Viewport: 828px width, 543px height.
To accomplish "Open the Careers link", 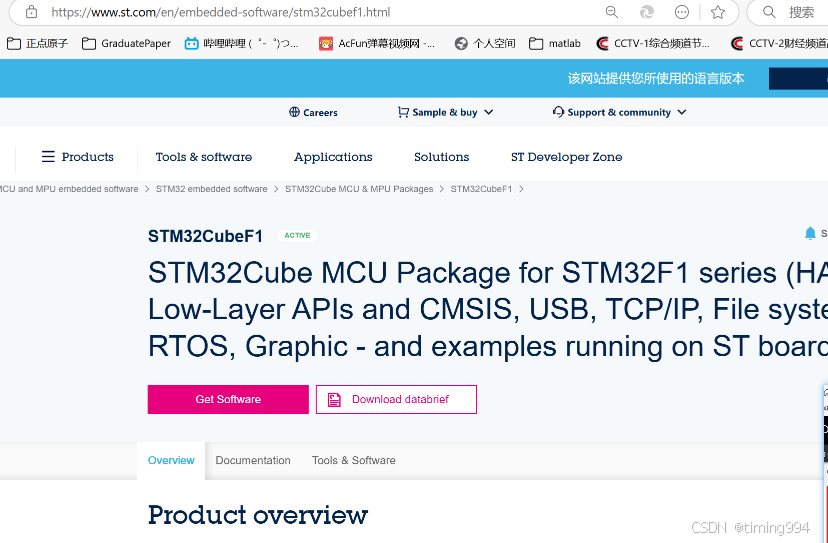I will point(313,112).
